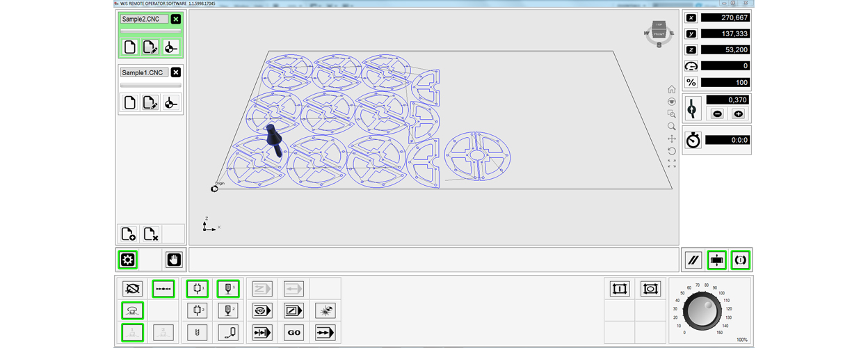Screen dimensions: 868x348
Task: Click the oval frame trace button
Action: (650, 288)
